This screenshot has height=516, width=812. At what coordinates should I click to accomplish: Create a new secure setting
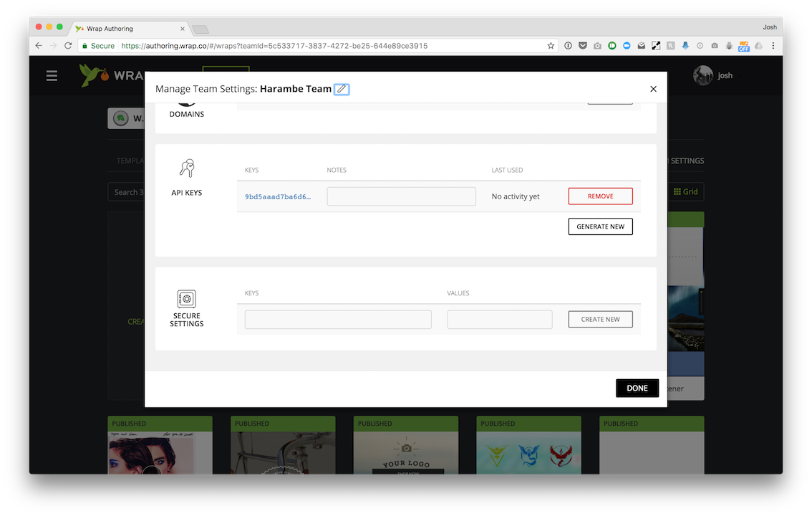click(x=600, y=320)
